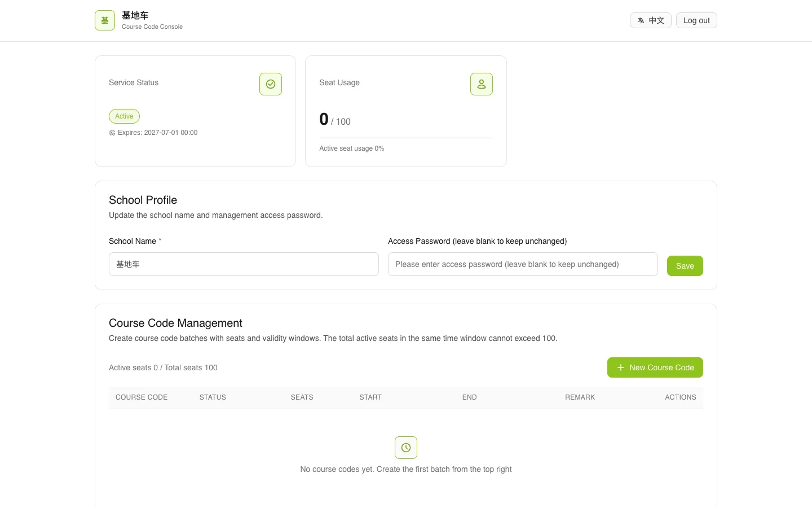
Task: Log out of the console
Action: pyautogui.click(x=696, y=20)
